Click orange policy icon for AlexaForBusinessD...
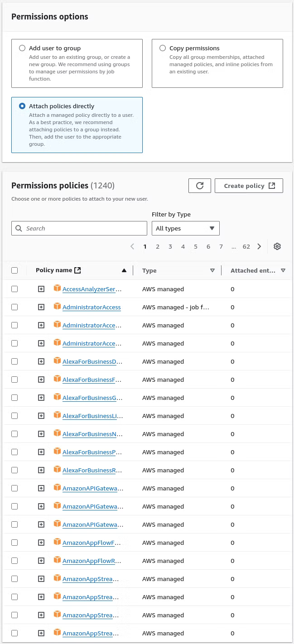The height and width of the screenshot is (644, 294). (57, 361)
